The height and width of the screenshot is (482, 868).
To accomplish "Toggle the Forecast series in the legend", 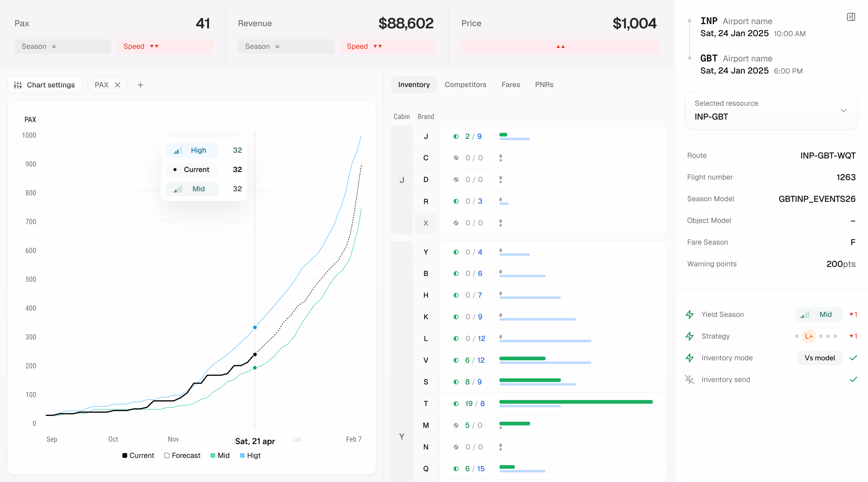I will pos(182,455).
